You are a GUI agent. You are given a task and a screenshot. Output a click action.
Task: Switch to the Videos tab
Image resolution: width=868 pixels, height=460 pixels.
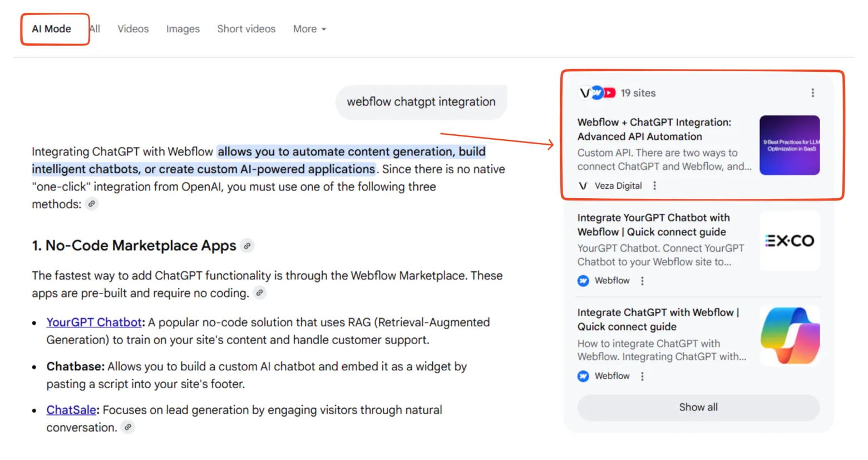[133, 29]
